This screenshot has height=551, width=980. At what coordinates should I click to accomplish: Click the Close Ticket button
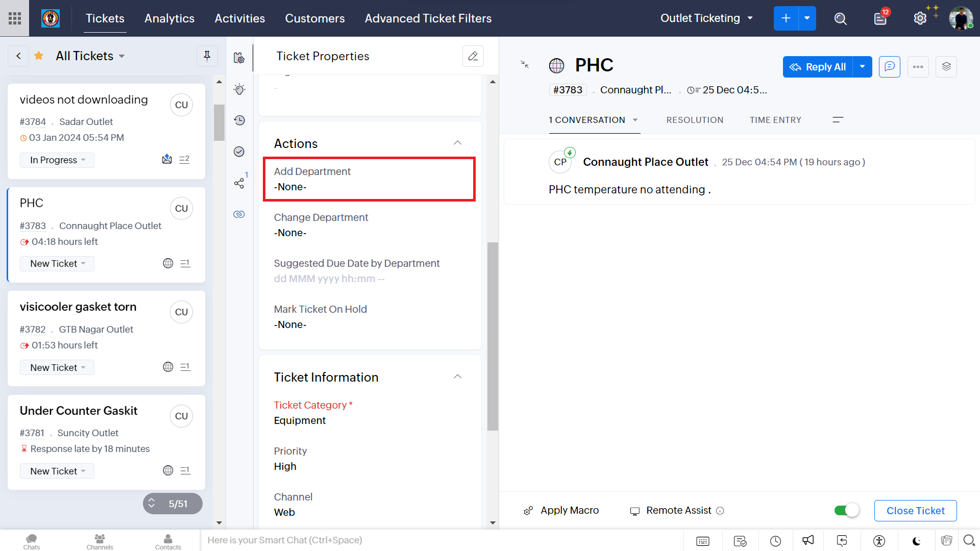(x=915, y=511)
